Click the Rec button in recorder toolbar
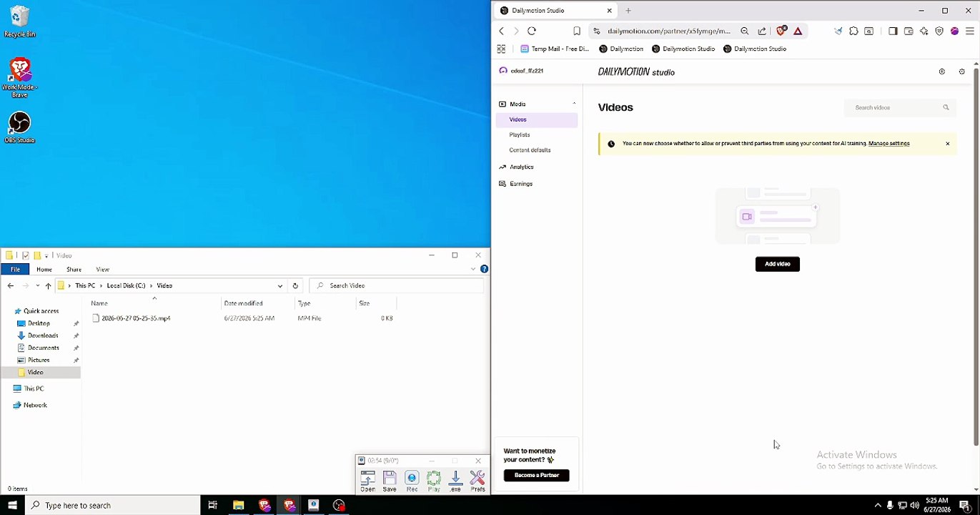Screen dimensions: 980x515 (412, 481)
